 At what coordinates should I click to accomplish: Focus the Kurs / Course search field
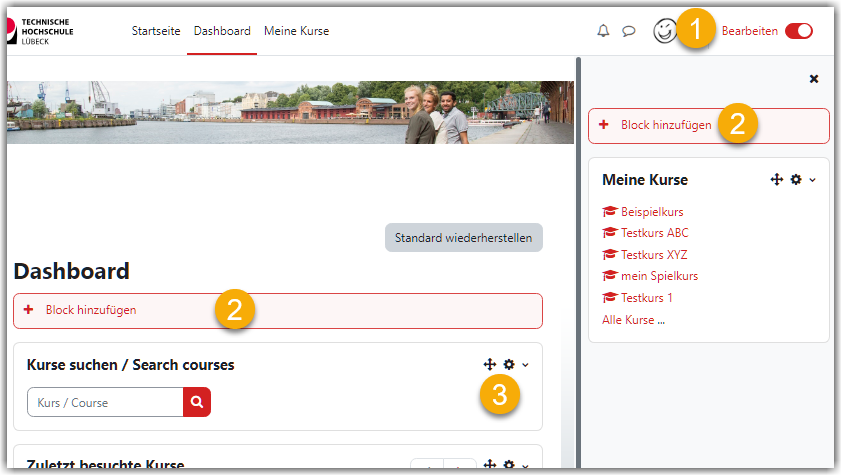pos(105,402)
